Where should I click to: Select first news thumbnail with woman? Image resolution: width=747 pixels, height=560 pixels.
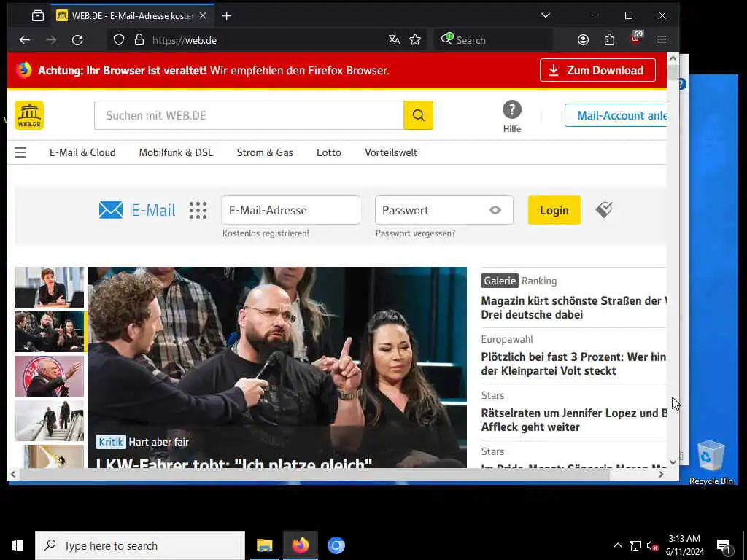(x=49, y=287)
